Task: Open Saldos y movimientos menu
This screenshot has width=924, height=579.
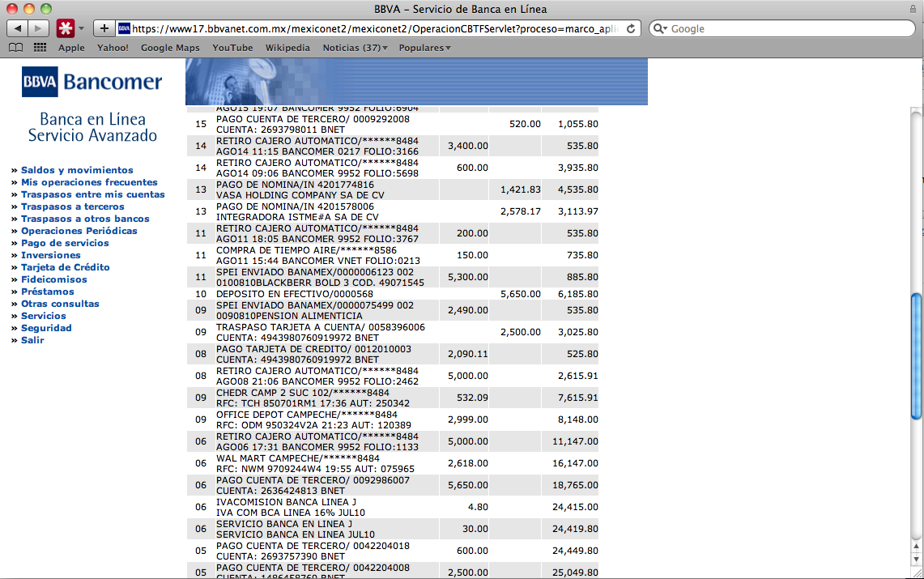Action: [77, 170]
